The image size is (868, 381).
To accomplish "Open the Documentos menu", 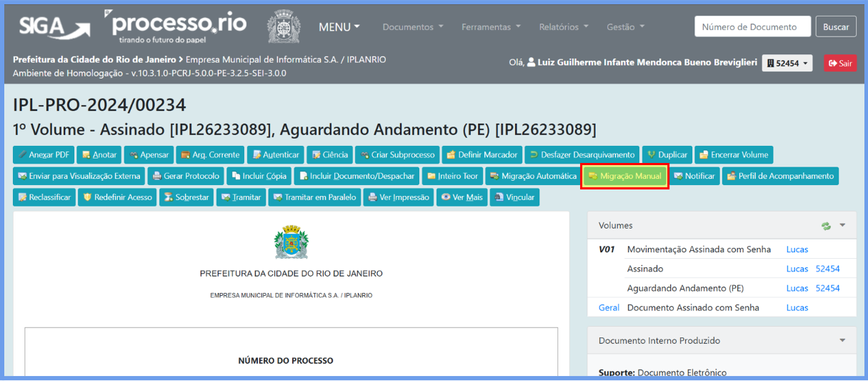I will point(413,27).
